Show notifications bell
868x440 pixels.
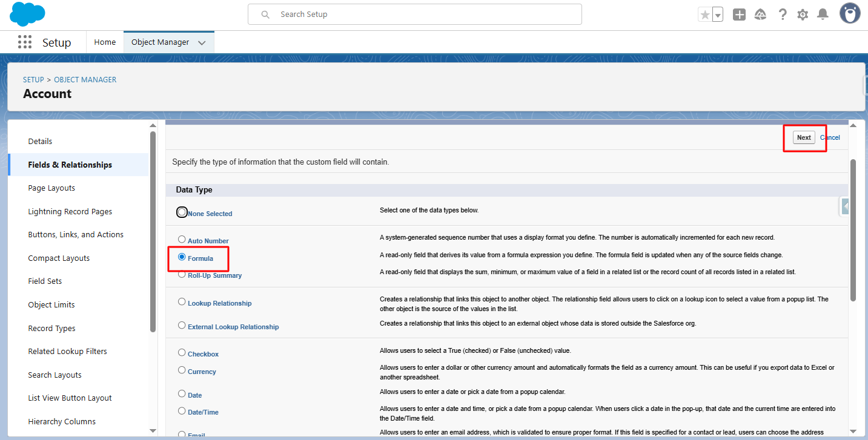(823, 15)
